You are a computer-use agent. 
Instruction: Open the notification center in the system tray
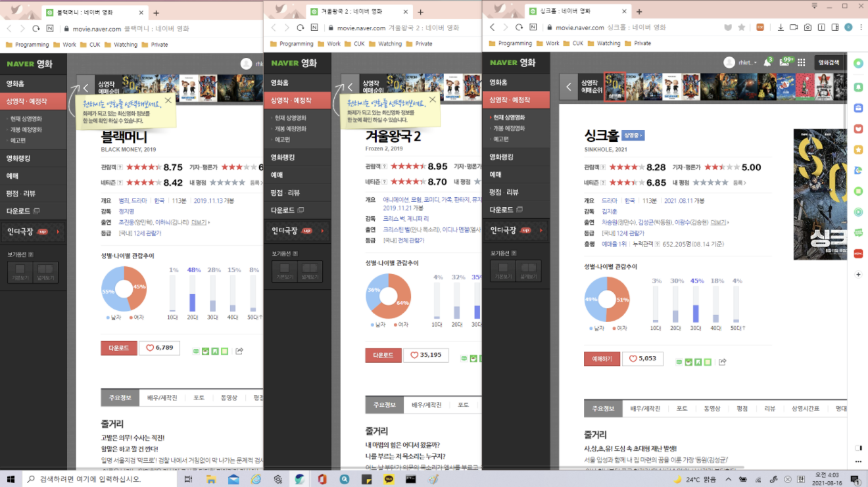tap(855, 479)
